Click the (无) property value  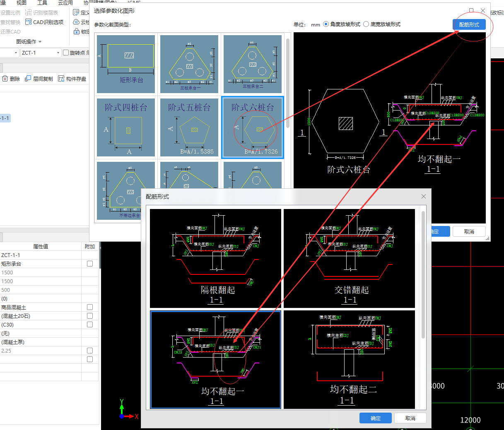tap(41, 333)
